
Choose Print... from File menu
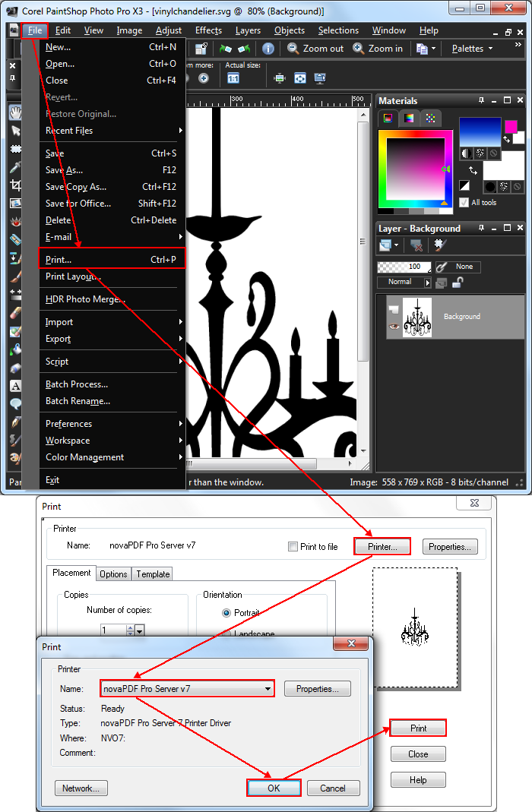112,260
